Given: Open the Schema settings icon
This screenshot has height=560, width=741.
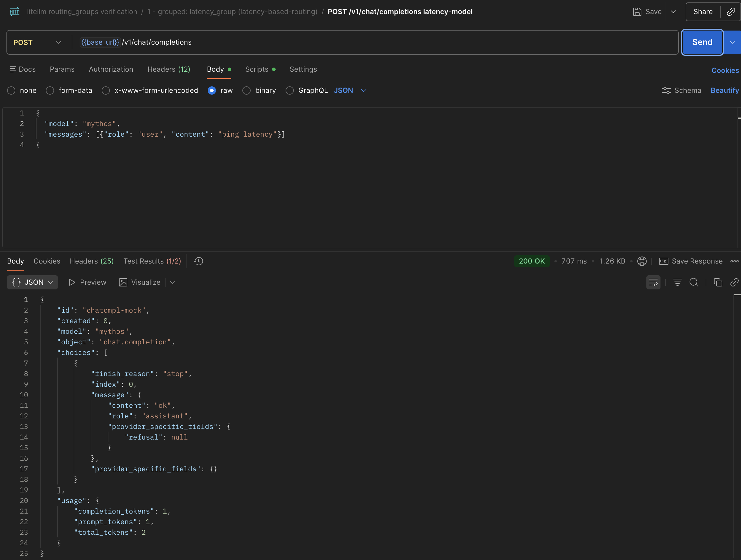Looking at the screenshot, I should pyautogui.click(x=666, y=90).
